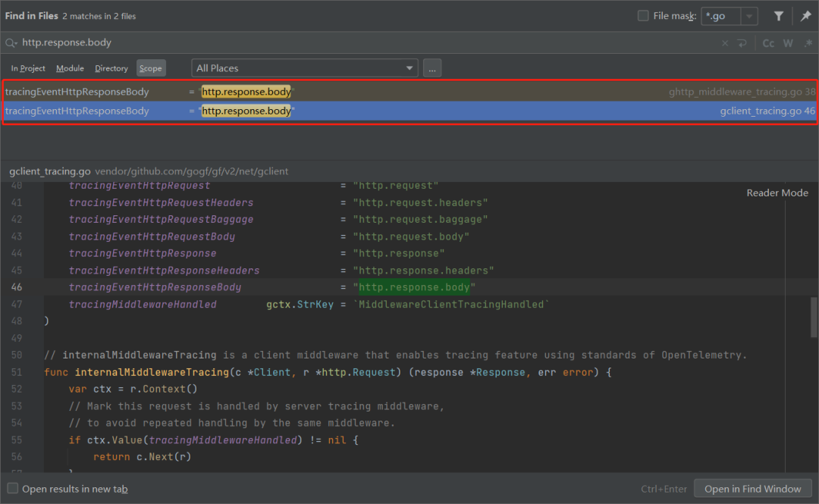The image size is (819, 504).
Task: Click tracingEventHttpRequestBody on line 43
Action: 152,236
